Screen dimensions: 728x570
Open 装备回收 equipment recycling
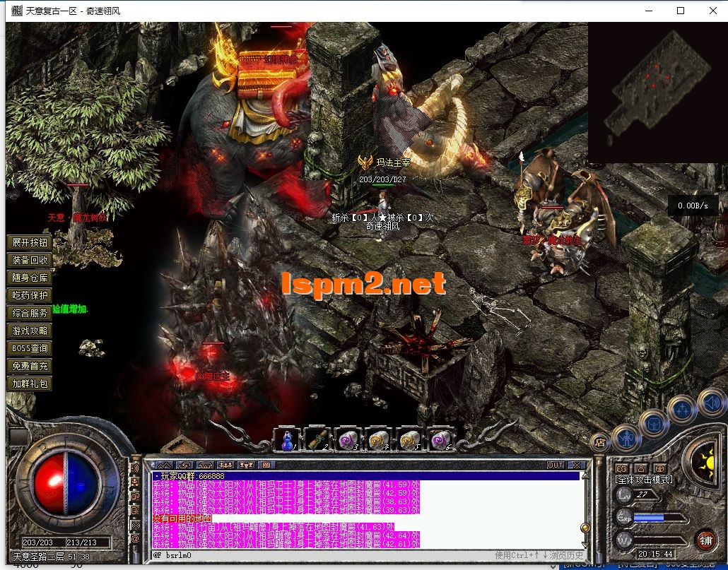pos(30,260)
